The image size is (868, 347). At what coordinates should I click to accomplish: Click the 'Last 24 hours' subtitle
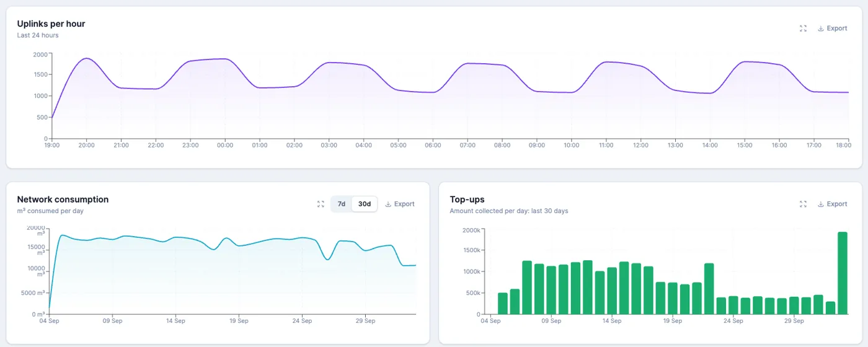(38, 35)
